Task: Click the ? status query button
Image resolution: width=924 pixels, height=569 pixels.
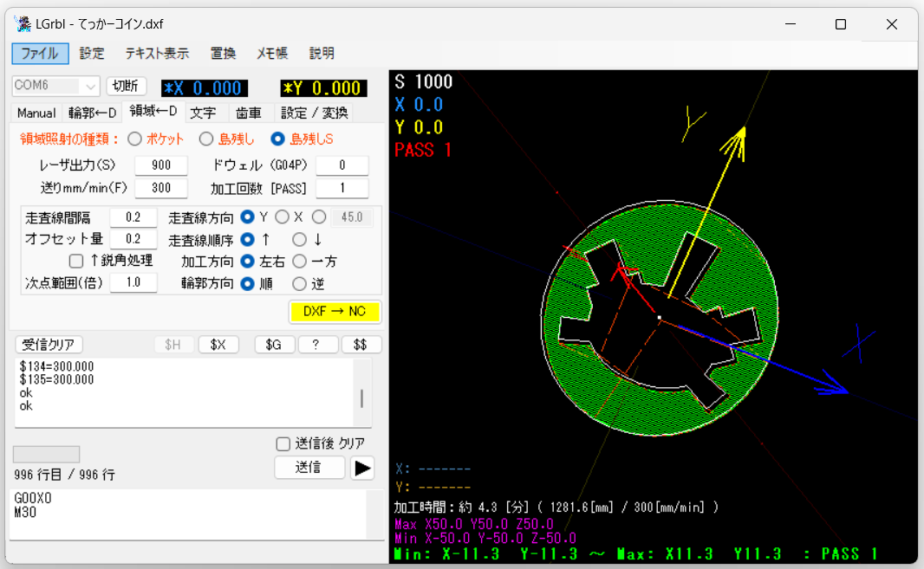Action: (x=317, y=345)
